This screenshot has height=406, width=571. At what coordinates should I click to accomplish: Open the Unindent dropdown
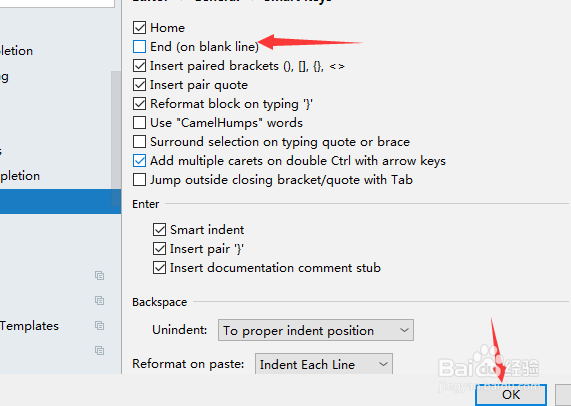(x=316, y=330)
